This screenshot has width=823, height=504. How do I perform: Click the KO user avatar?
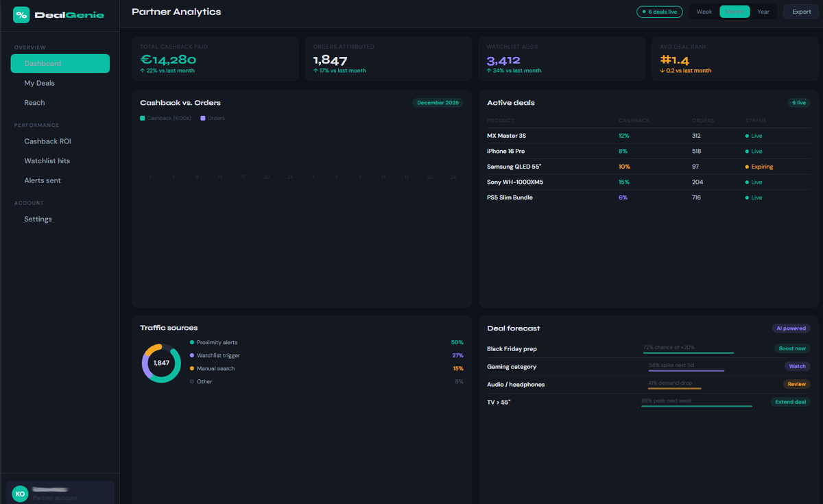(20, 494)
